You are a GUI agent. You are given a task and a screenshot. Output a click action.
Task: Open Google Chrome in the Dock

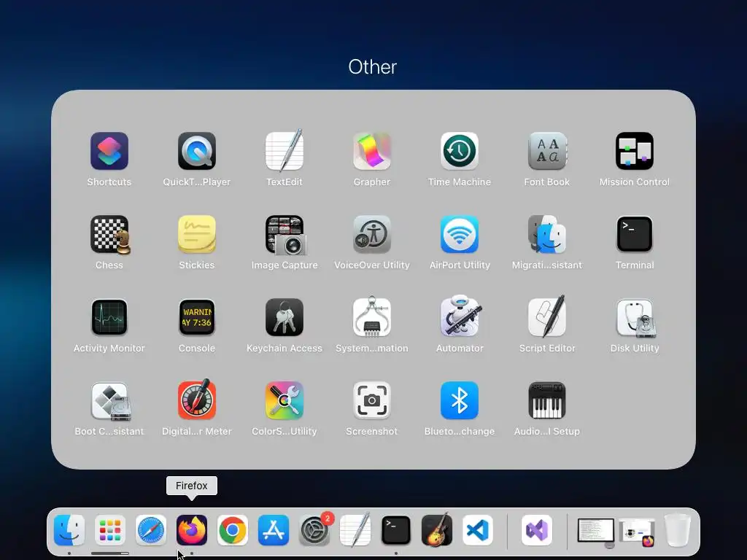coord(233,530)
